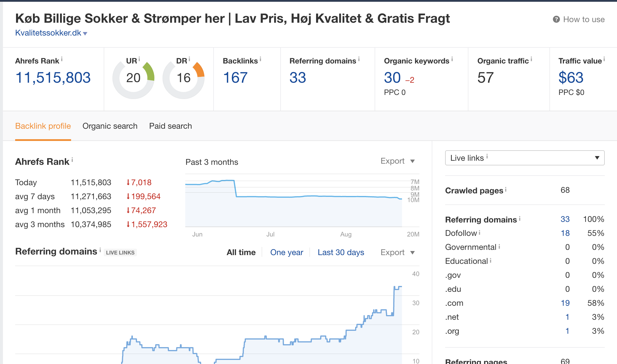Open the 167 backlinks count link
617x364 pixels.
(235, 78)
